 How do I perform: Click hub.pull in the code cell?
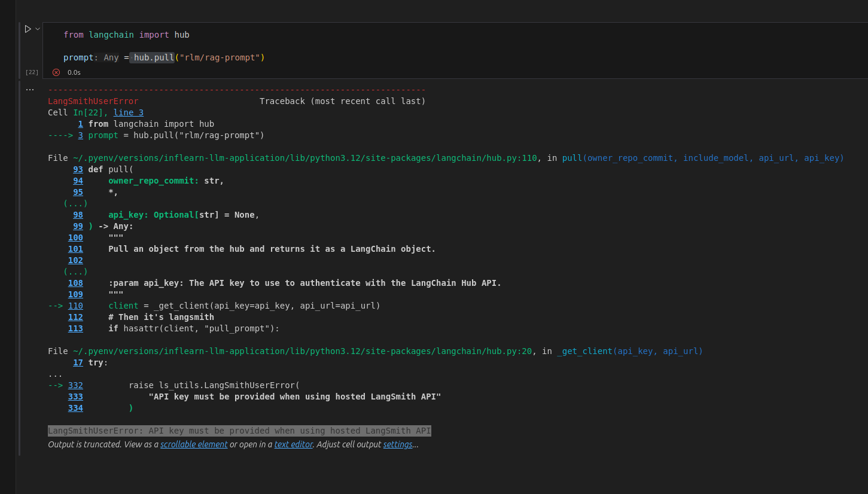tap(154, 57)
